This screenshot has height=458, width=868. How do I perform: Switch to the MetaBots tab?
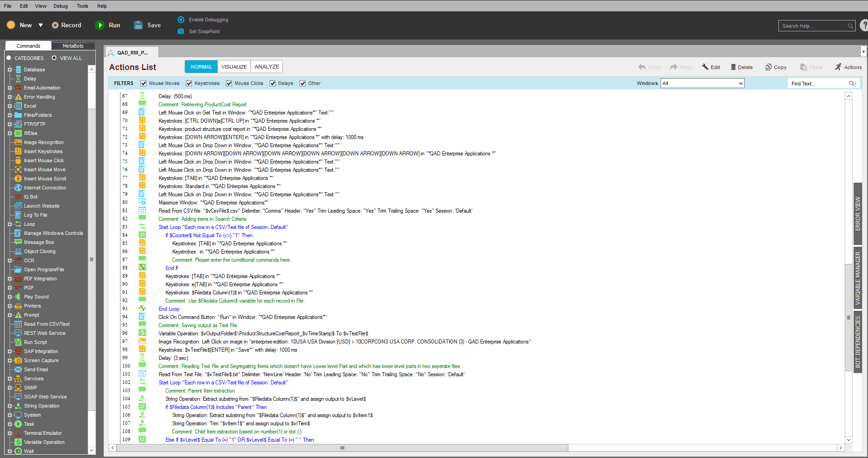click(x=73, y=46)
